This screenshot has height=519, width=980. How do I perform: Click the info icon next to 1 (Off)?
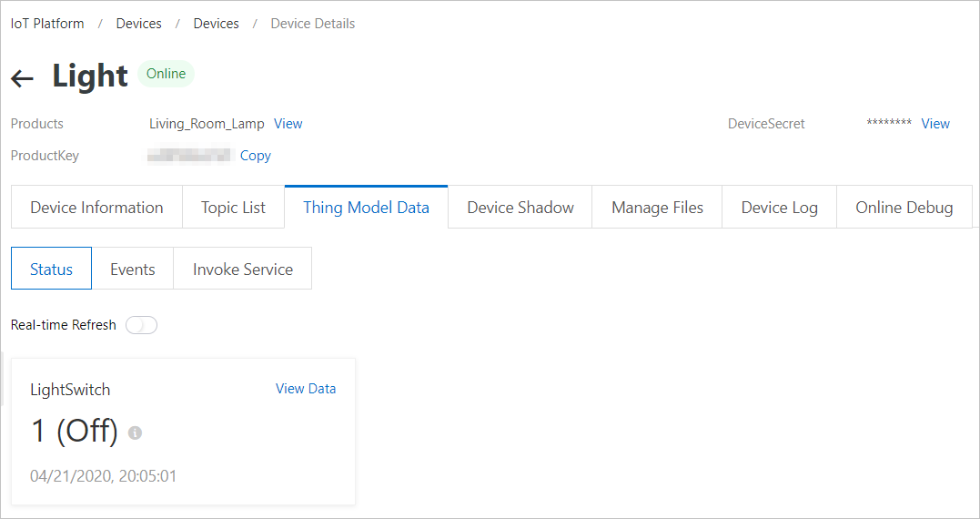[x=136, y=432]
